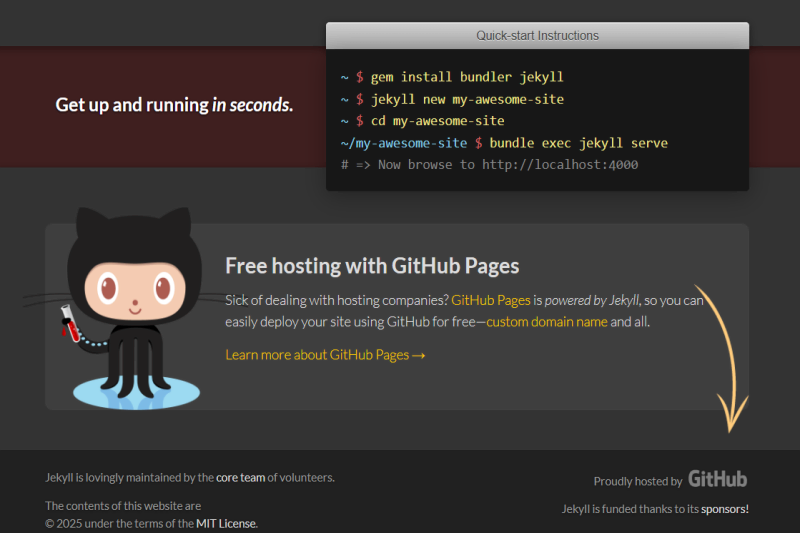
Task: Click the 'Free hosting with GitHub Pages' heading
Action: 372,265
